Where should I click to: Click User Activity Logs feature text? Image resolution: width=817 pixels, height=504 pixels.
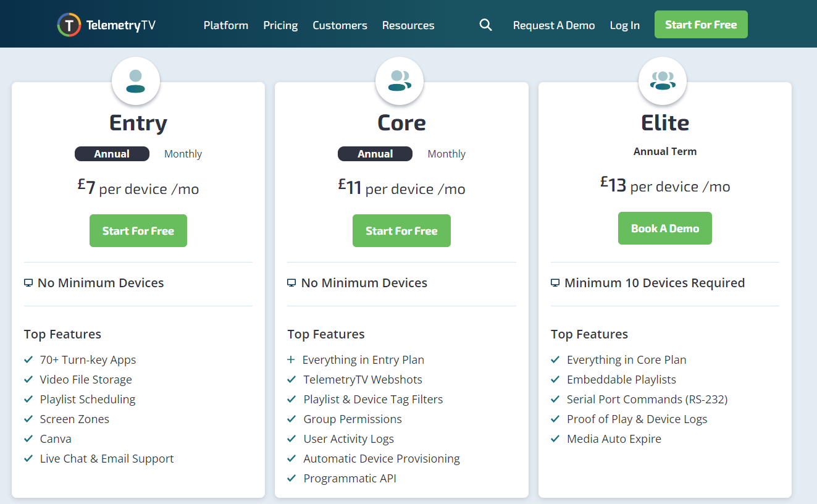pyautogui.click(x=348, y=439)
